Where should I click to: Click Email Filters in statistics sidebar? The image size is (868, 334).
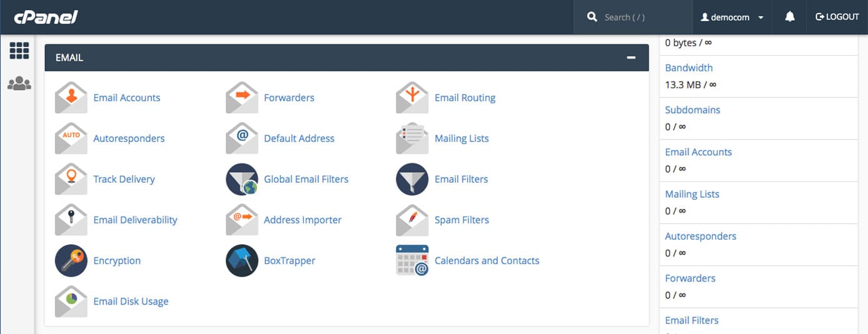click(x=692, y=320)
